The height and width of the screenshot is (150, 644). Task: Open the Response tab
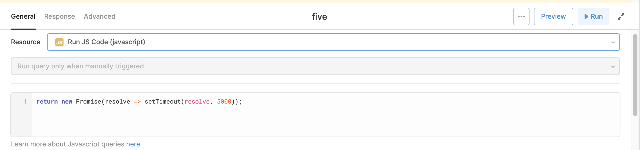point(59,16)
